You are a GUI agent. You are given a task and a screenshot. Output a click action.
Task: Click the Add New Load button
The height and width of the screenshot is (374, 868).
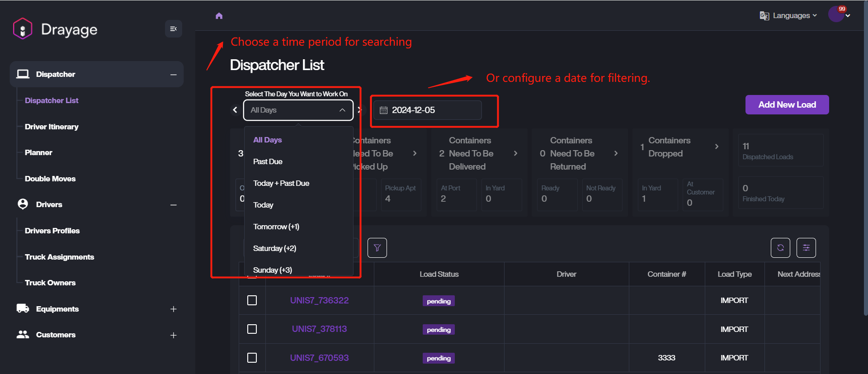787,105
